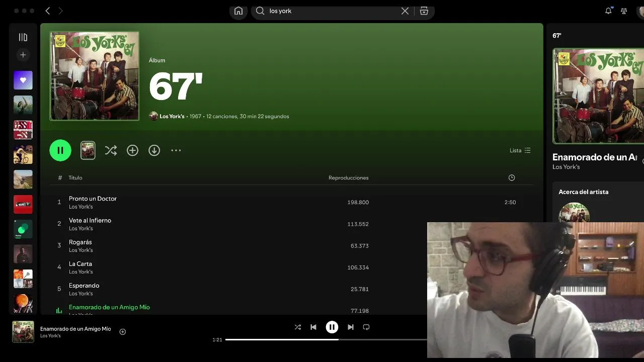The height and width of the screenshot is (362, 644).
Task: Clear the search field with X
Action: pos(405,11)
